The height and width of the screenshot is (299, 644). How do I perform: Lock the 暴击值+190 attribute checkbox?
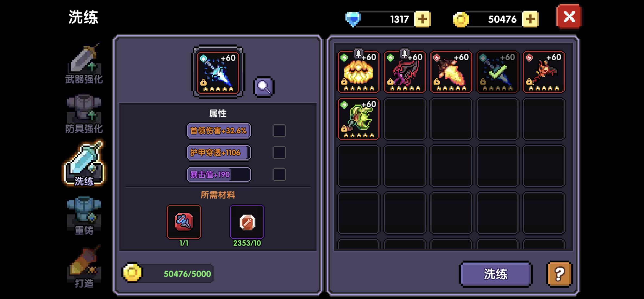click(279, 175)
